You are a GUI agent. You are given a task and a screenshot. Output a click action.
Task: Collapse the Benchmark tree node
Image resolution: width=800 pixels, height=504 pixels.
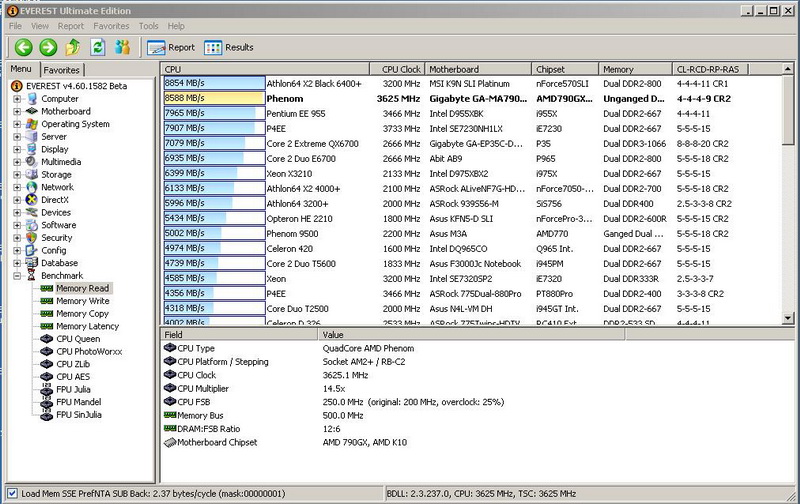click(17, 275)
